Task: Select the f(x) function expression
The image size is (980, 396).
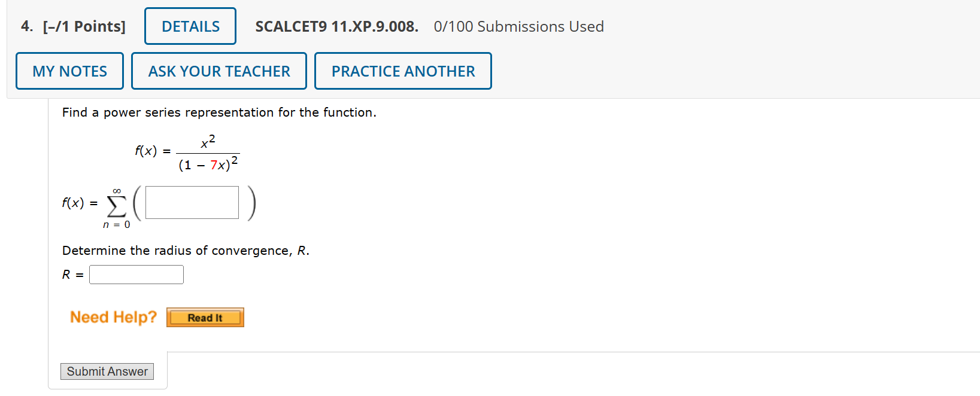Action: click(184, 151)
